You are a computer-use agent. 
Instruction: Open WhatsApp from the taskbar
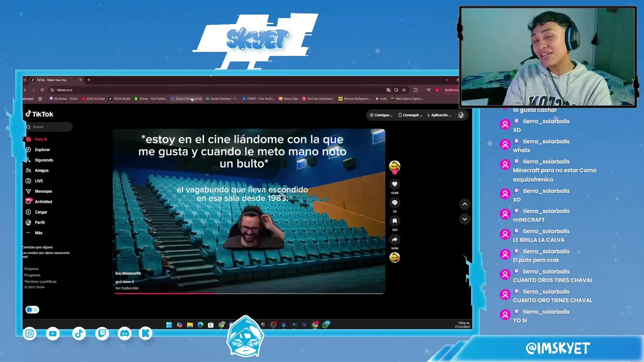pos(326,325)
